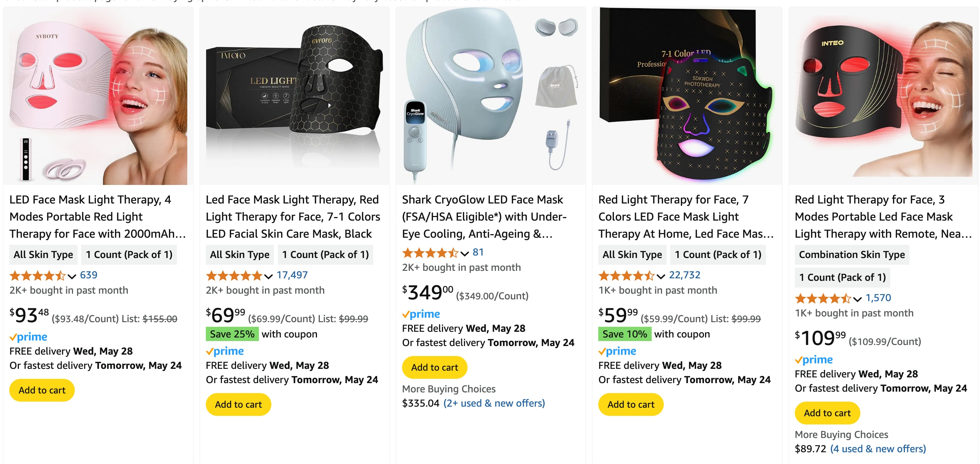Open rating dropdown arrow next to 17,497

click(x=268, y=276)
